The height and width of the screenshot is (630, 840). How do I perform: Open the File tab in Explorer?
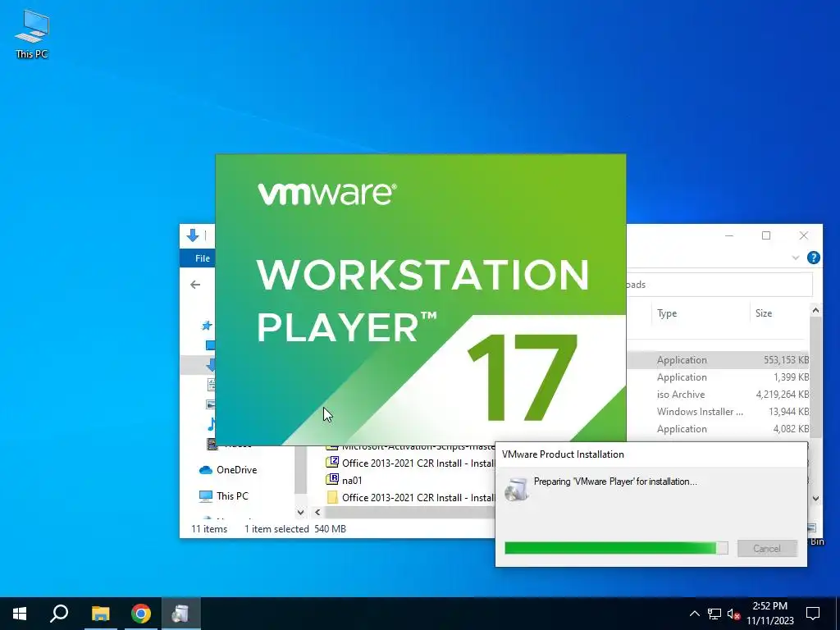(x=202, y=258)
